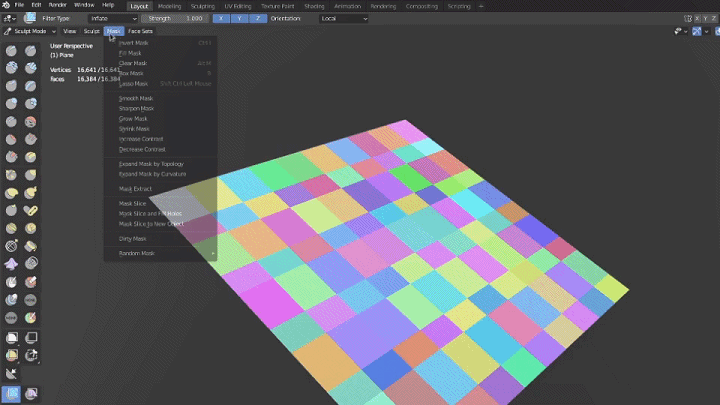Image resolution: width=720 pixels, height=405 pixels.
Task: Toggle the X deform axis button
Action: coord(220,18)
